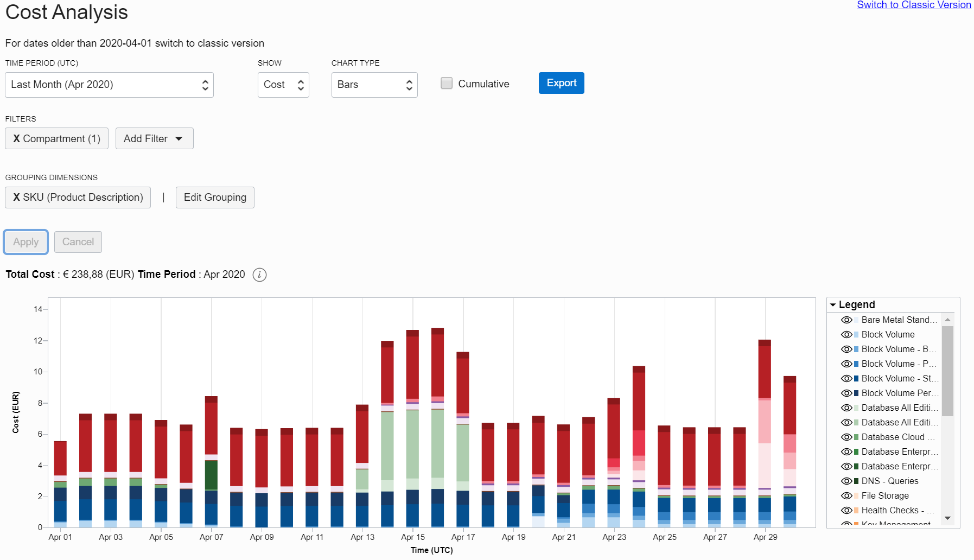Toggle the "Database Cloud" series eye icon
This screenshot has width=974, height=560.
pyautogui.click(x=846, y=437)
